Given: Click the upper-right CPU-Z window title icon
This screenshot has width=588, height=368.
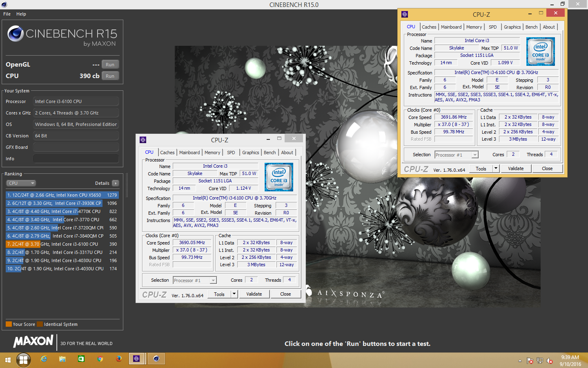Looking at the screenshot, I should pos(405,14).
